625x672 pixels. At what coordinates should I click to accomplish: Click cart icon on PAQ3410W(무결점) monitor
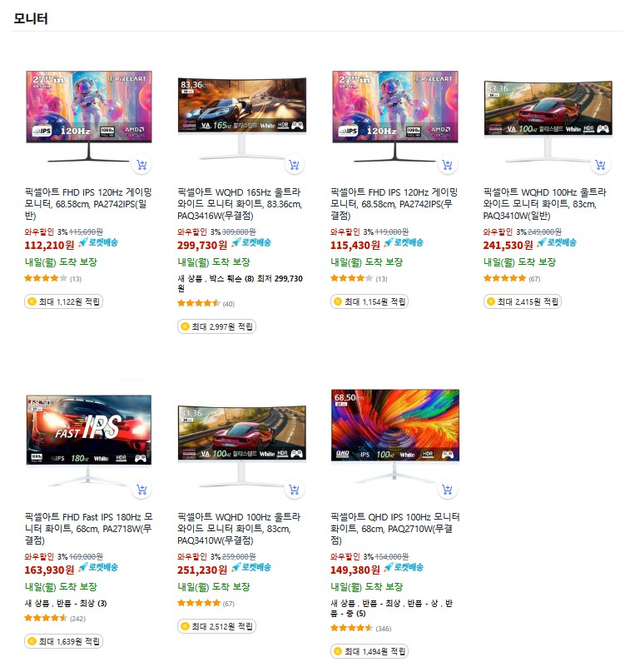[295, 489]
